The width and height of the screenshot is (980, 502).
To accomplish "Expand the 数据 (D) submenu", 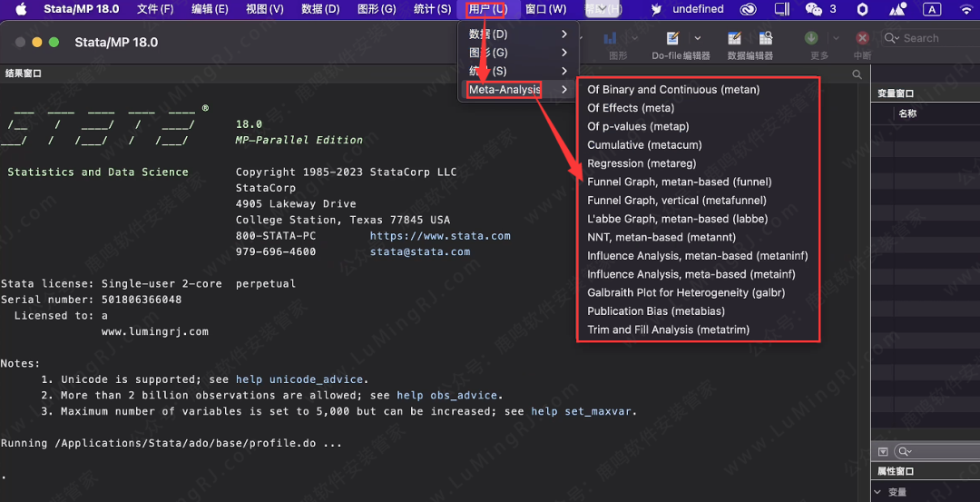I will [518, 34].
